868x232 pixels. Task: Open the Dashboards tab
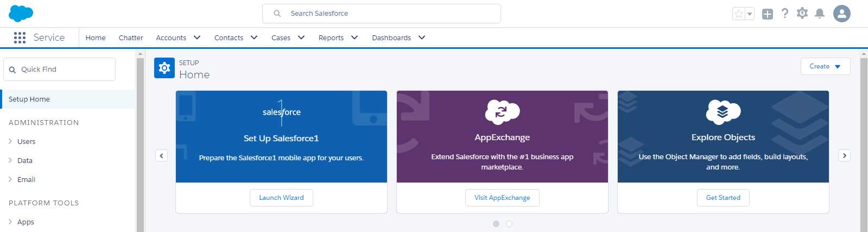pyautogui.click(x=391, y=38)
